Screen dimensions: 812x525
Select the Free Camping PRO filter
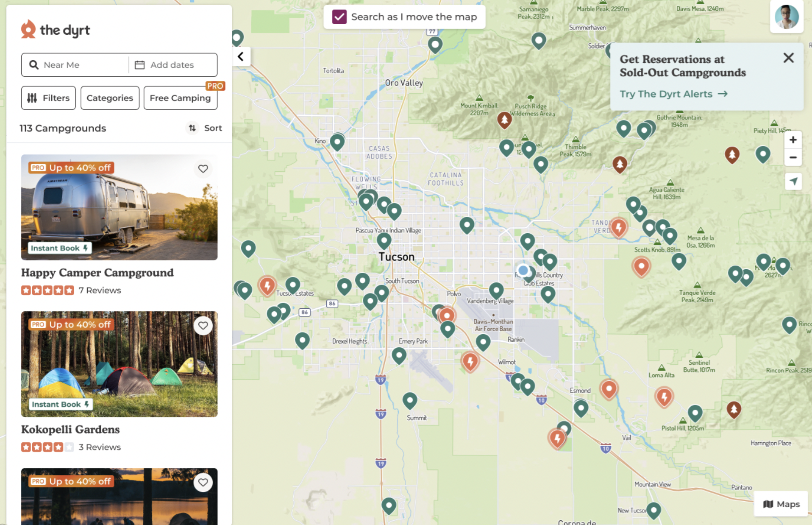click(180, 98)
